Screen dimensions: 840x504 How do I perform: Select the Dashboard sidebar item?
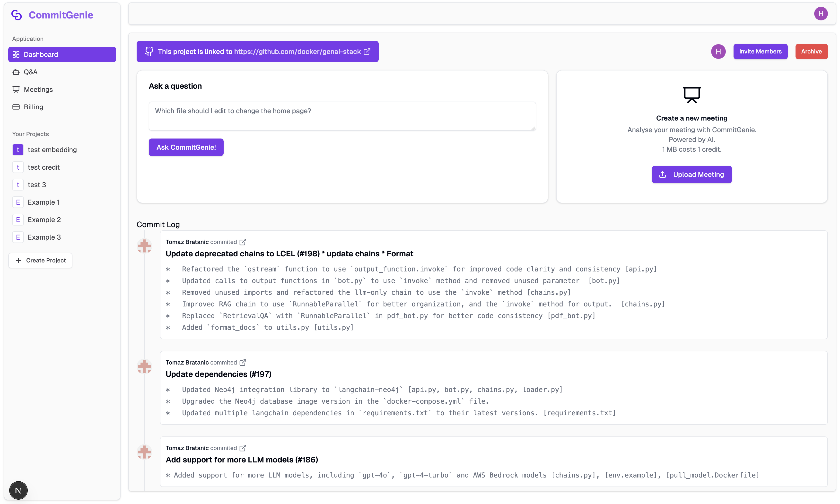(x=62, y=54)
